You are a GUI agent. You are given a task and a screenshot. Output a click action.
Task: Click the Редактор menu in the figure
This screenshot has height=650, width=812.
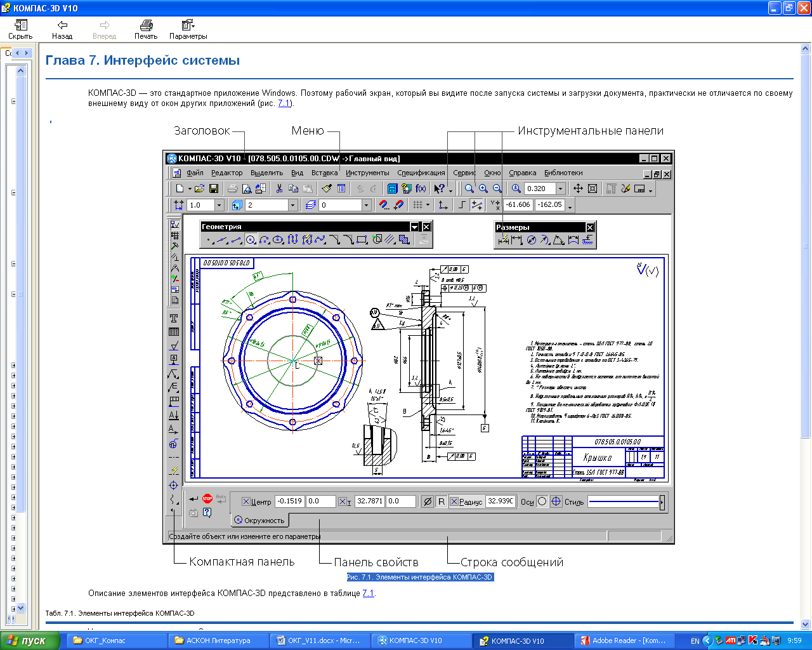click(226, 173)
